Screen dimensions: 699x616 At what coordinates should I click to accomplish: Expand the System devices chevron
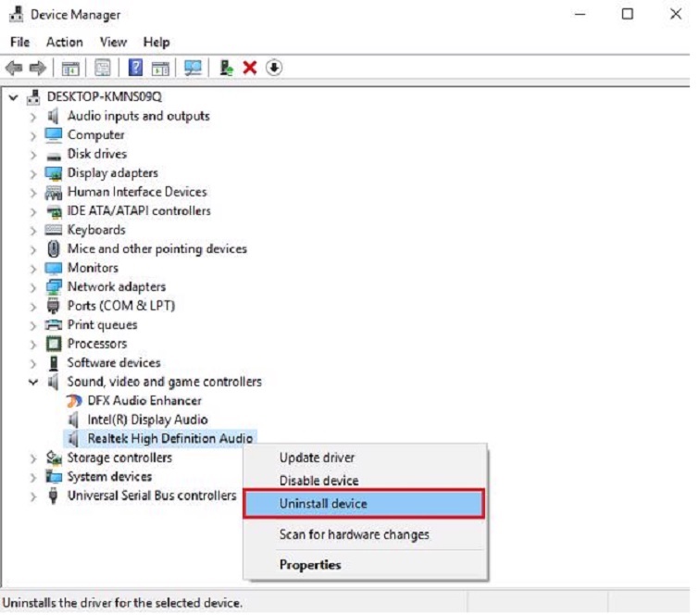(x=33, y=478)
